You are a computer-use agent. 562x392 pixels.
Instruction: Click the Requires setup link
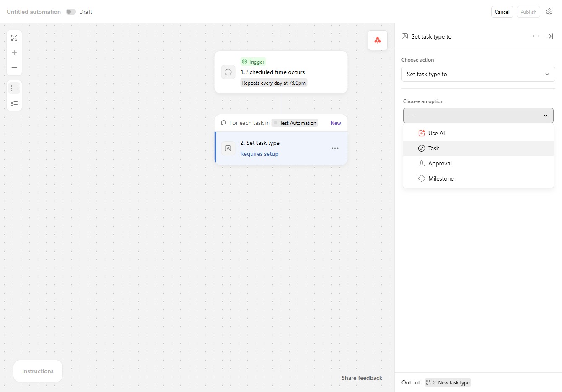259,154
